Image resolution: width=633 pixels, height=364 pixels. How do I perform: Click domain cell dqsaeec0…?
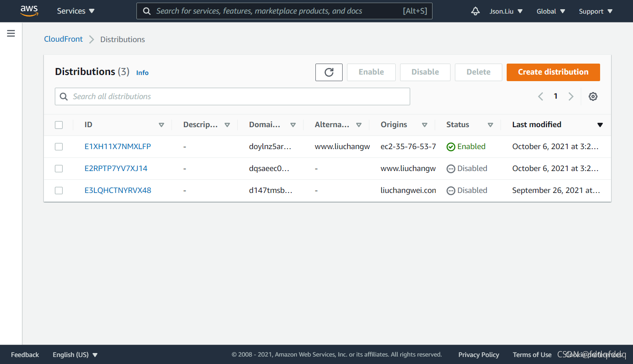click(269, 169)
